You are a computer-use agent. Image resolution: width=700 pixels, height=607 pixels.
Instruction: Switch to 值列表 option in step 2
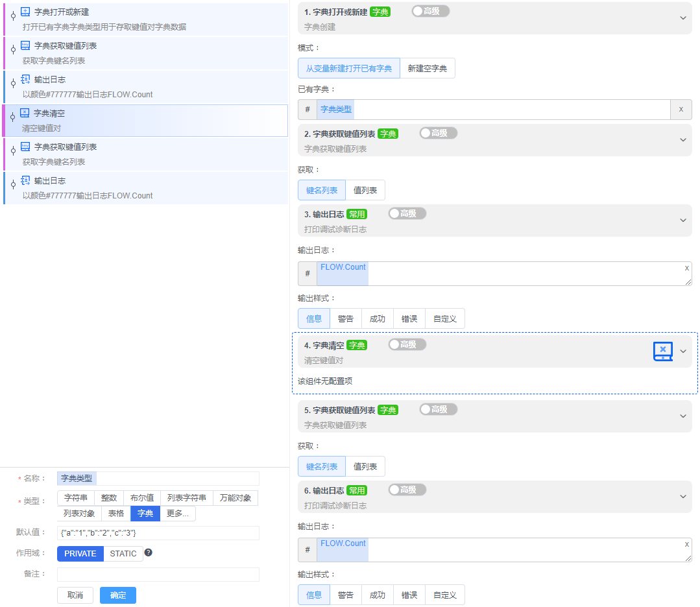(365, 190)
